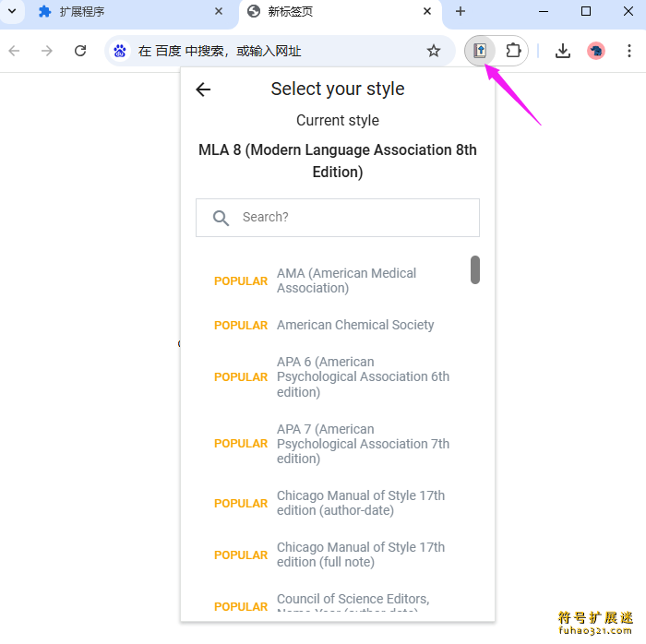Click the POPULAR tag beside AMA
Viewport: 646px width, 644px height.
241,281
